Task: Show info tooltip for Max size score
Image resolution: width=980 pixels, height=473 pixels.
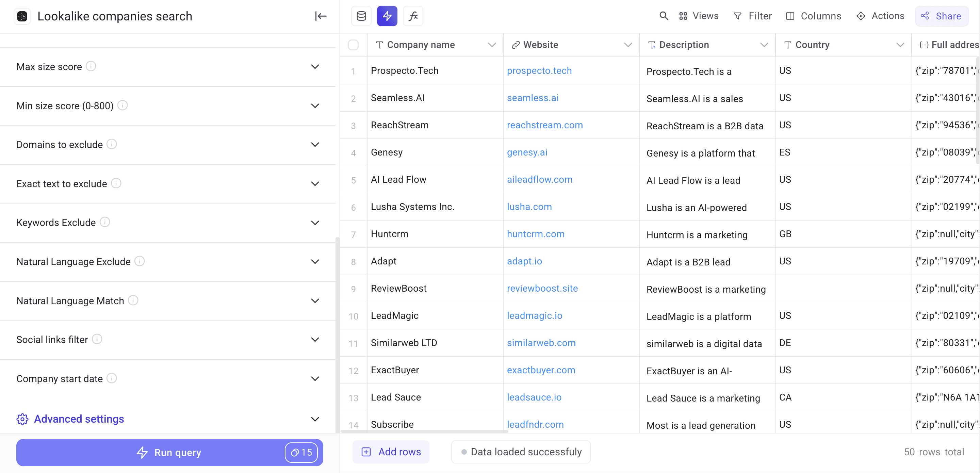Action: pos(91,66)
